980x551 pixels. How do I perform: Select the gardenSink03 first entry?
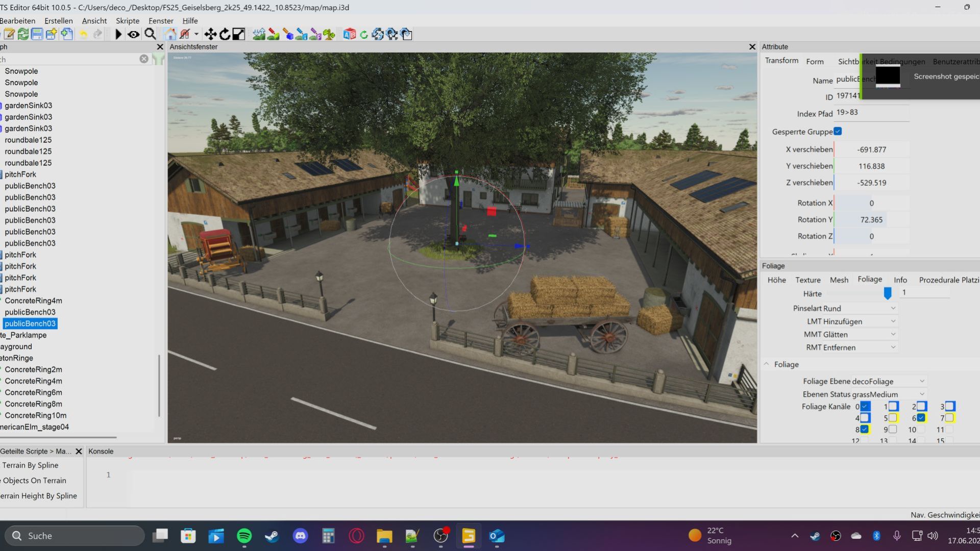(x=28, y=106)
